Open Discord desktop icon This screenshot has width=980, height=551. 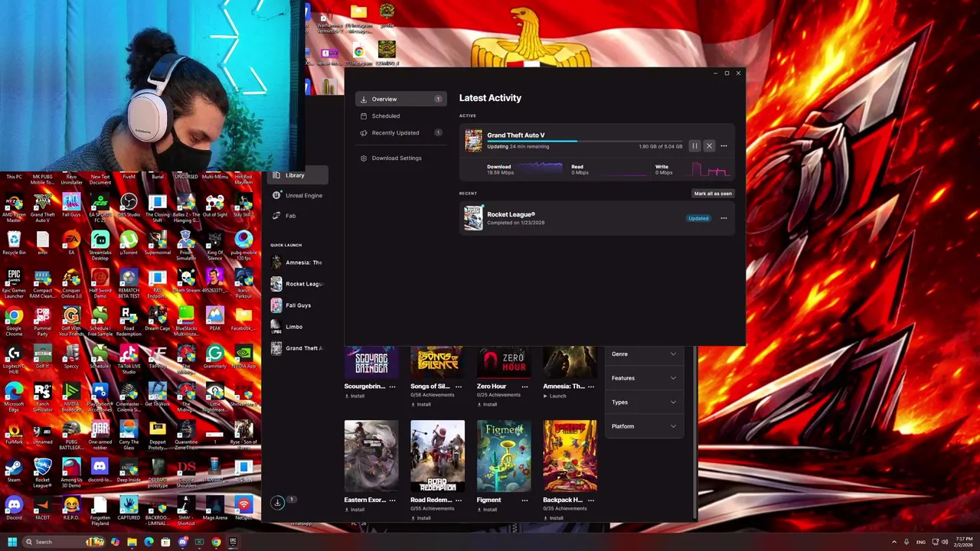(14, 508)
